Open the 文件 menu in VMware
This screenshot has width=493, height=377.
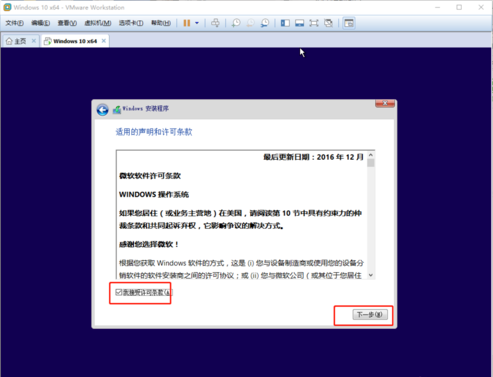[x=14, y=23]
